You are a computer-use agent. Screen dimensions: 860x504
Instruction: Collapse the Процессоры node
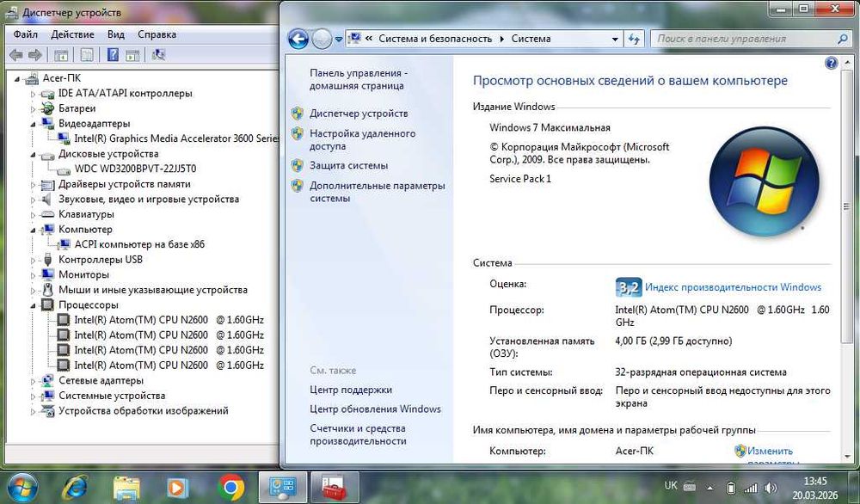(33, 306)
